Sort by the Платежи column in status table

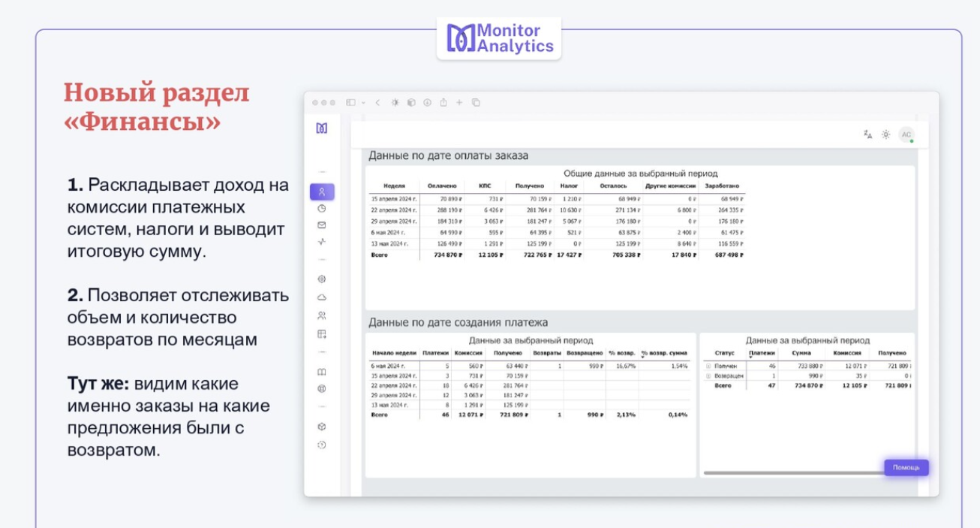pyautogui.click(x=762, y=353)
